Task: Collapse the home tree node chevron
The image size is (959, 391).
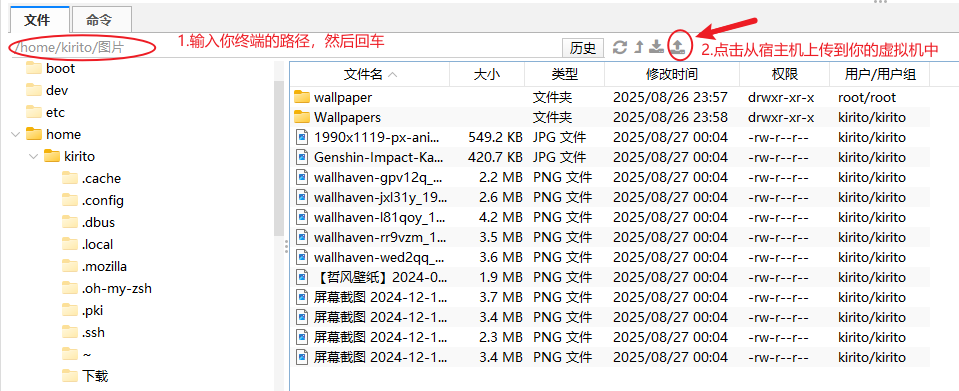Action: (x=16, y=134)
